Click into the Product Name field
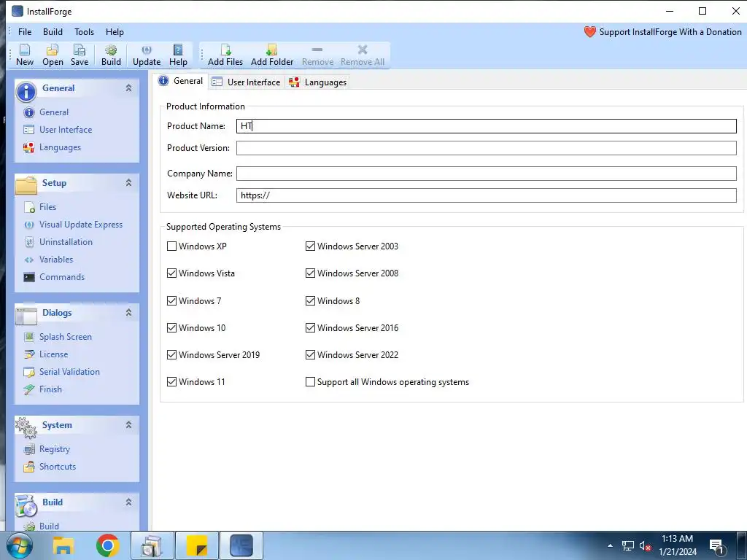Image resolution: width=747 pixels, height=560 pixels. (487, 126)
